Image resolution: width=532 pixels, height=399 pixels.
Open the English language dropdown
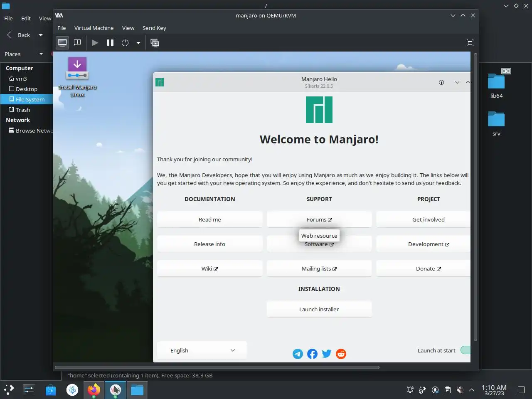(202, 350)
